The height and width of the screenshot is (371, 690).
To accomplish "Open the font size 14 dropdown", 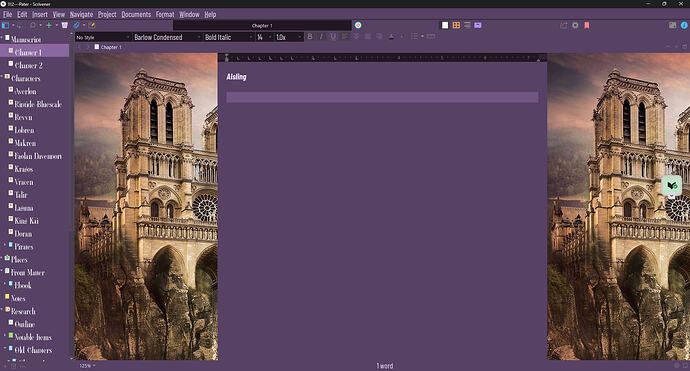I will pyautogui.click(x=264, y=37).
